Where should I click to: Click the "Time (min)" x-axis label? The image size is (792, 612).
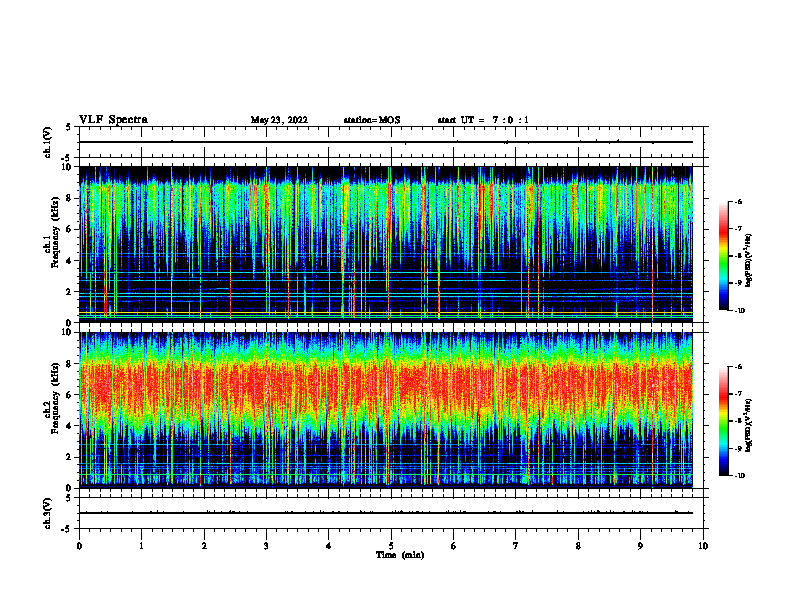(400, 555)
